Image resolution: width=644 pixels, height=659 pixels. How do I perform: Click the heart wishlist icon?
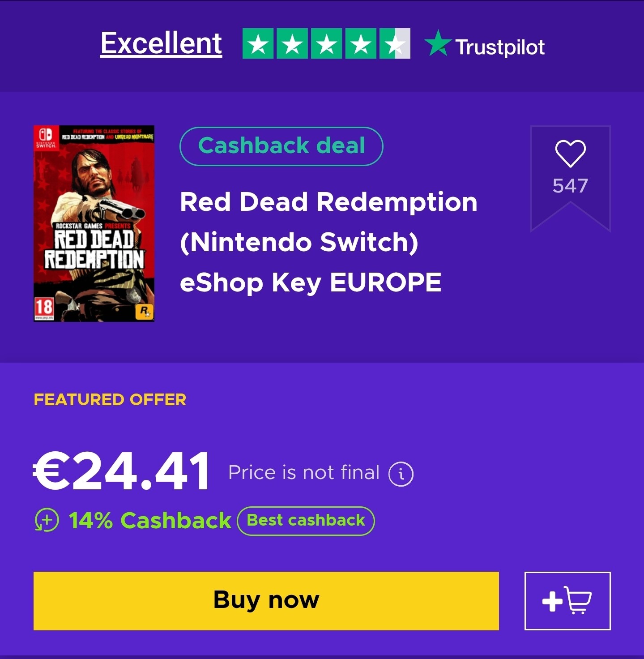(x=570, y=154)
